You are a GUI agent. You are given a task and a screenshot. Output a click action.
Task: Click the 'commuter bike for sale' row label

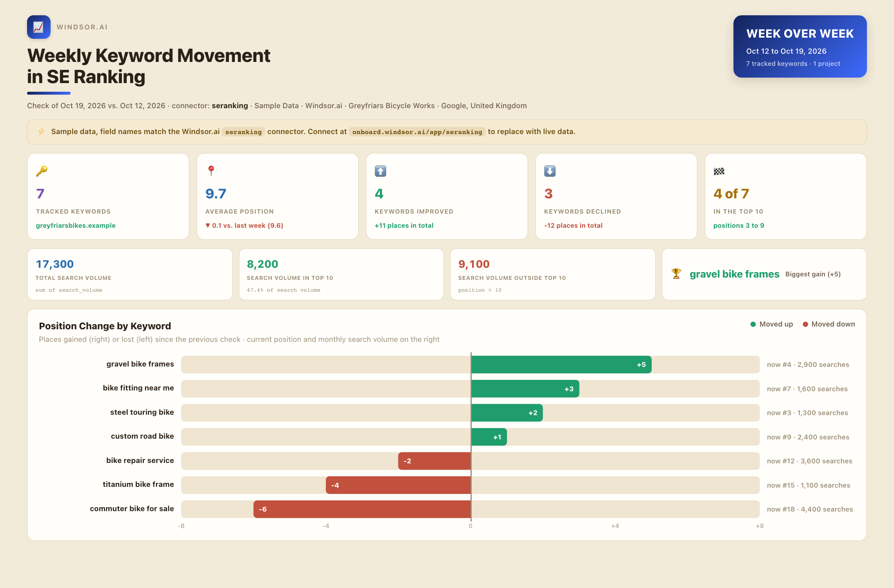[x=132, y=509]
